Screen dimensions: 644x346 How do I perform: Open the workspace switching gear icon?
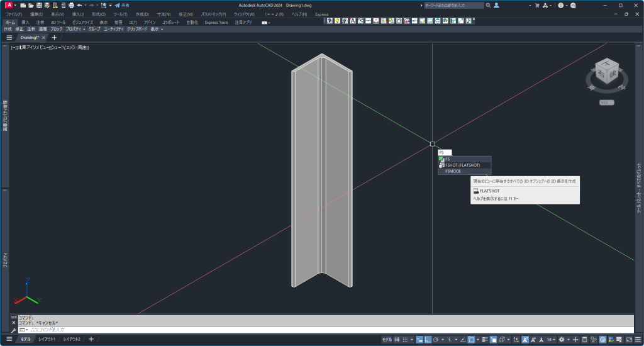click(x=562, y=339)
